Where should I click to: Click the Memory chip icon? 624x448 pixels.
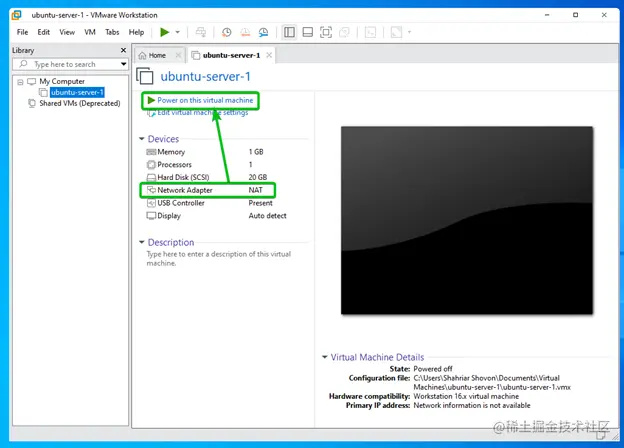[x=151, y=152]
